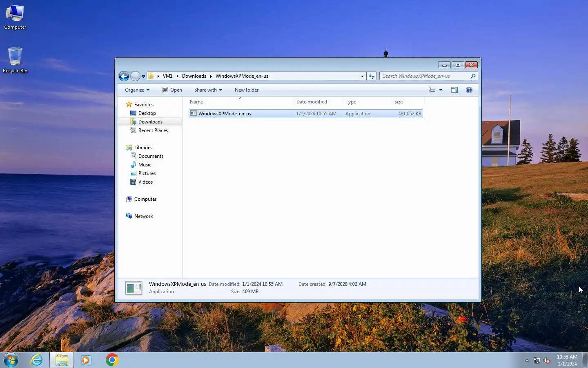Select VM1 in the address breadcrumb

click(167, 76)
